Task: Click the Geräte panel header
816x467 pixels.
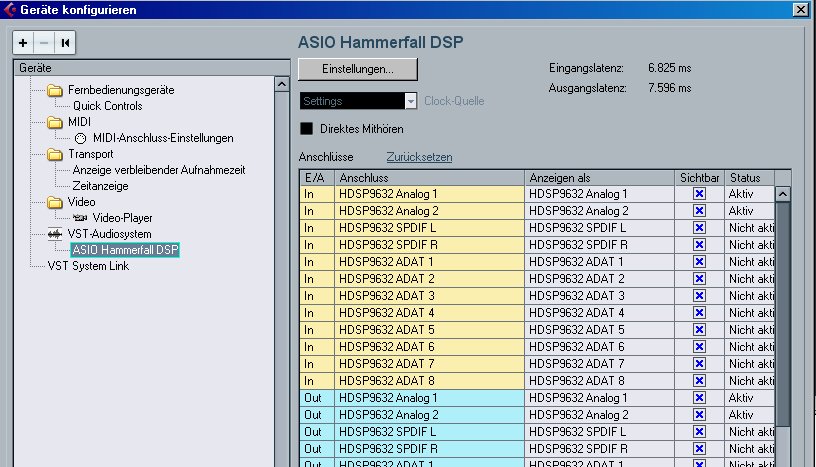Action: pos(151,68)
